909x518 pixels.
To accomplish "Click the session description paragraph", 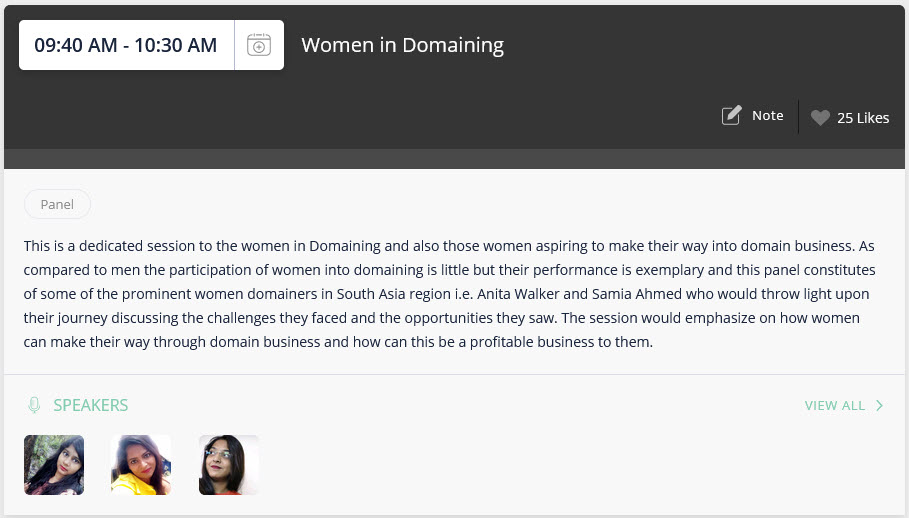I will pos(449,294).
